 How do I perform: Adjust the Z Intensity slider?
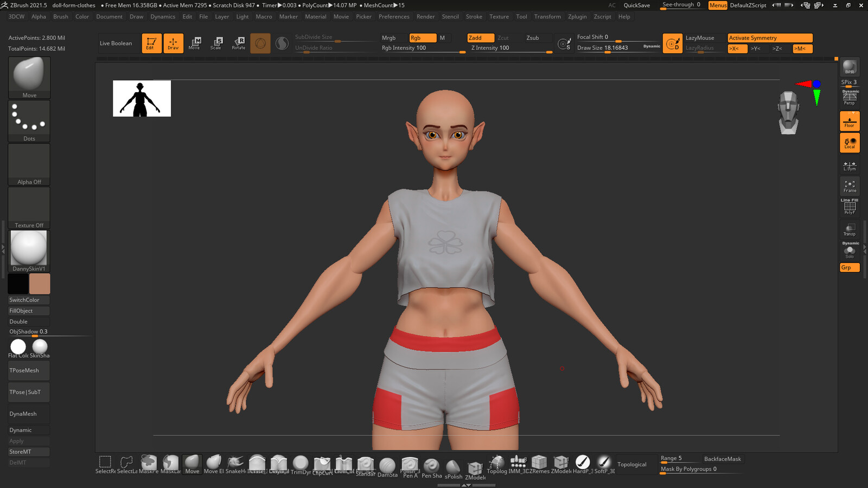coord(512,48)
